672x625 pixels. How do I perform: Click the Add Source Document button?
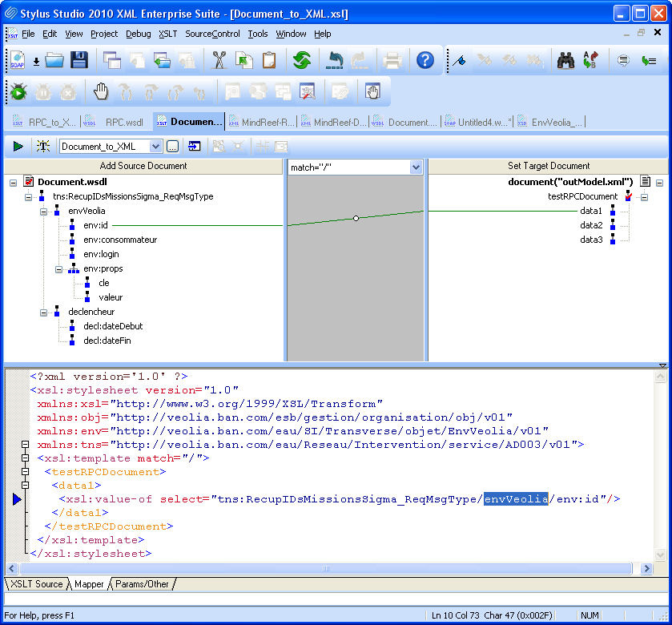[143, 166]
